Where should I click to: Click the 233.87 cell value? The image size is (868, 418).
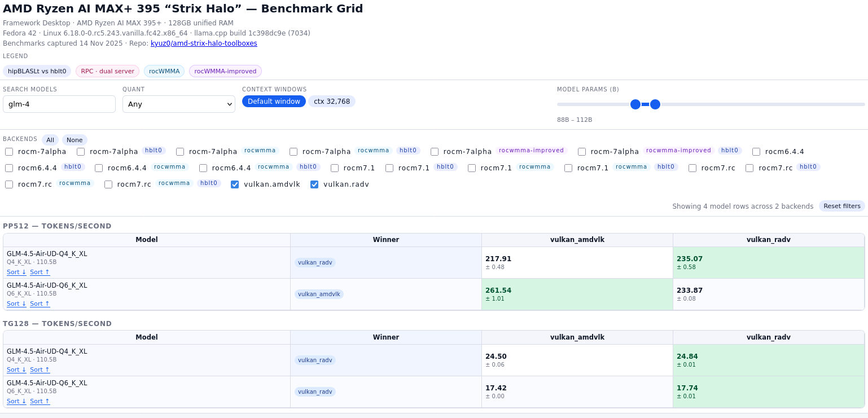coord(690,291)
